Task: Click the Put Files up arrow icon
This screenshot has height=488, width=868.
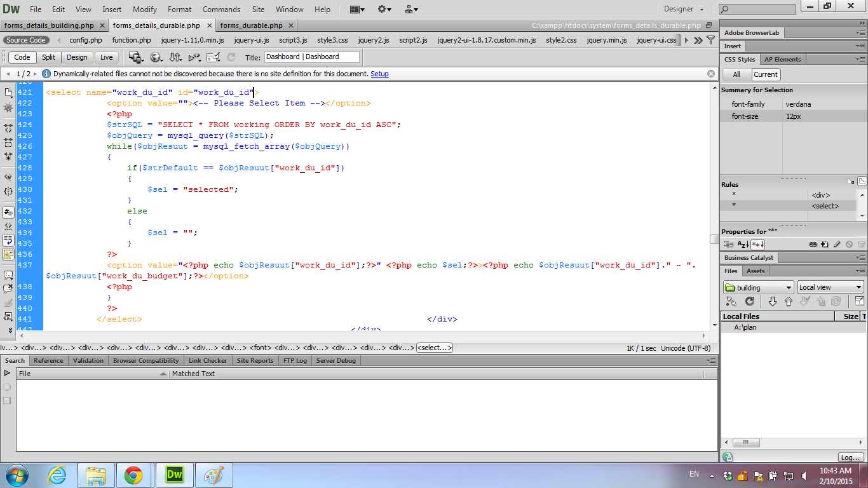Action: pos(789,301)
